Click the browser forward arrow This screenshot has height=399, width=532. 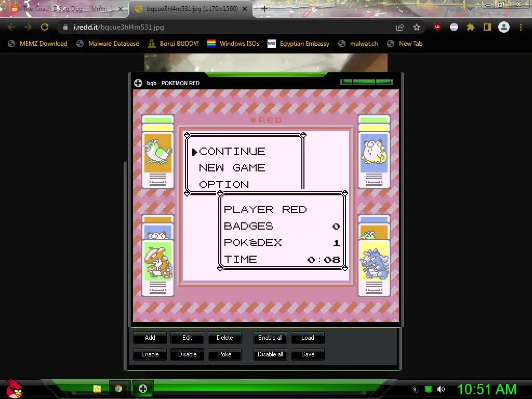tap(28, 27)
